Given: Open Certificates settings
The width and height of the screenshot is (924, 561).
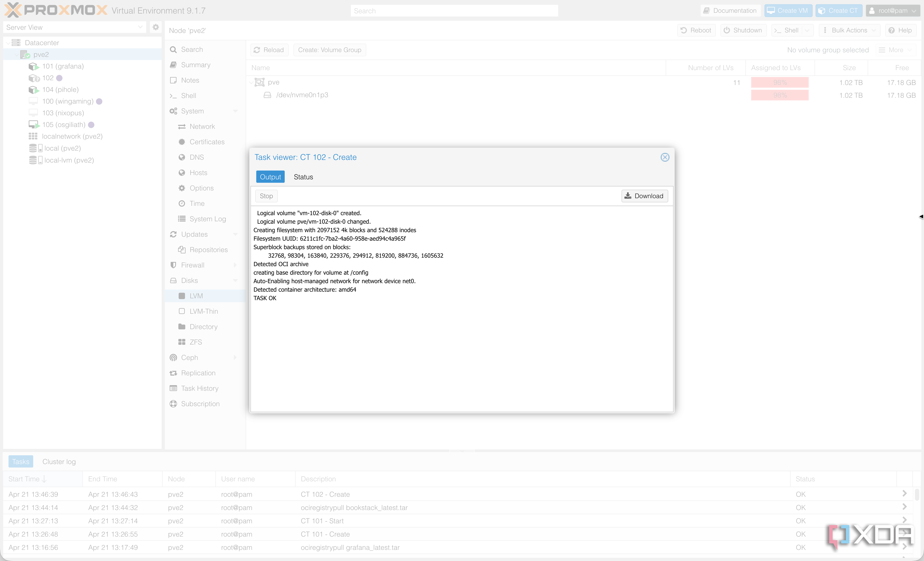Looking at the screenshot, I should (207, 142).
